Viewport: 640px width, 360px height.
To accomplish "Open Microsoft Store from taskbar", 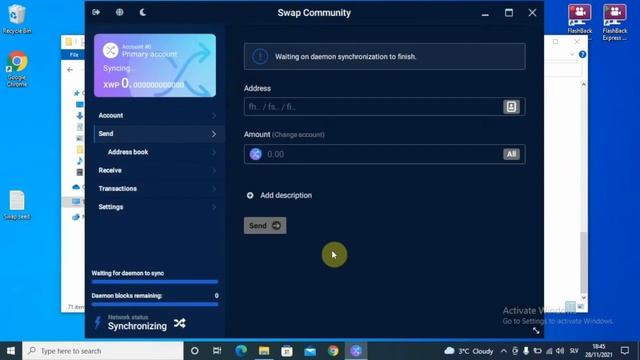I will 287,351.
